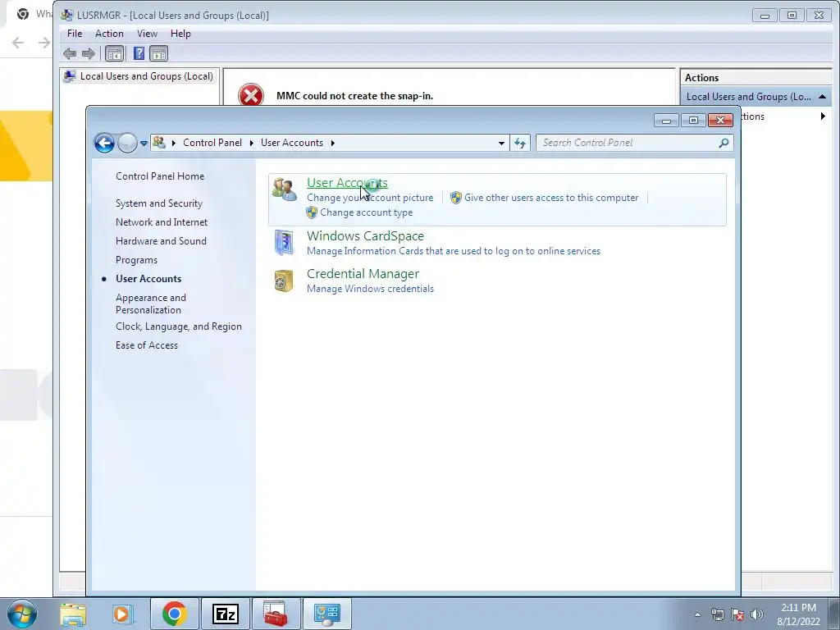Open the User Accounts heading link

(x=347, y=183)
